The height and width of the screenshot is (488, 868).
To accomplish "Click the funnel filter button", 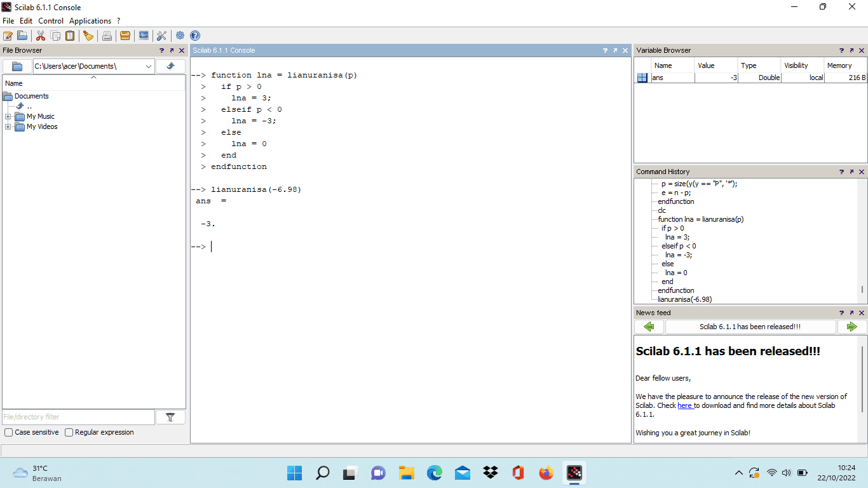I will [x=170, y=417].
